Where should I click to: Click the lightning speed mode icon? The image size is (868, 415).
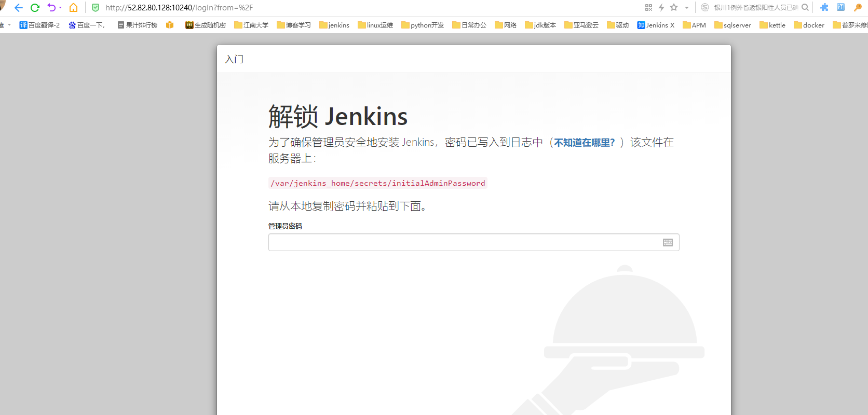pos(661,7)
